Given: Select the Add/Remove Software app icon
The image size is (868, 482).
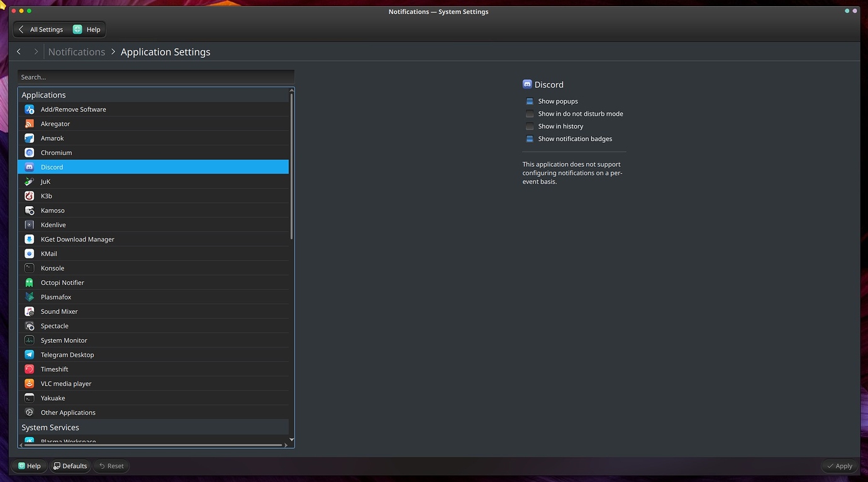Looking at the screenshot, I should (29, 109).
